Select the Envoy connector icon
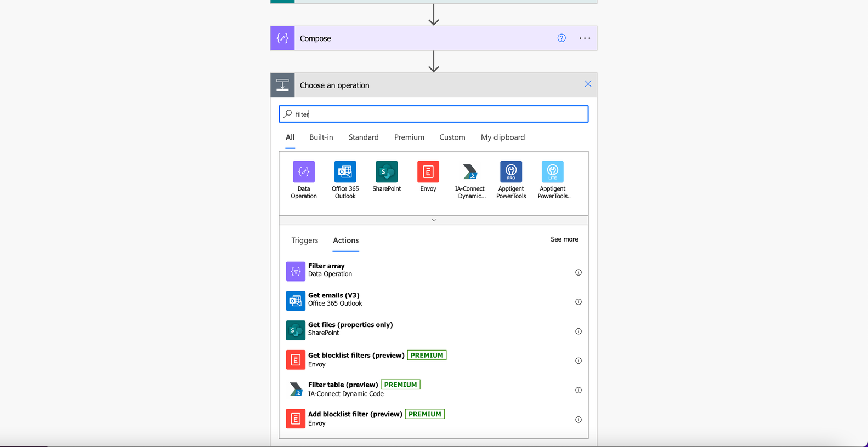This screenshot has height=447, width=868. (428, 171)
